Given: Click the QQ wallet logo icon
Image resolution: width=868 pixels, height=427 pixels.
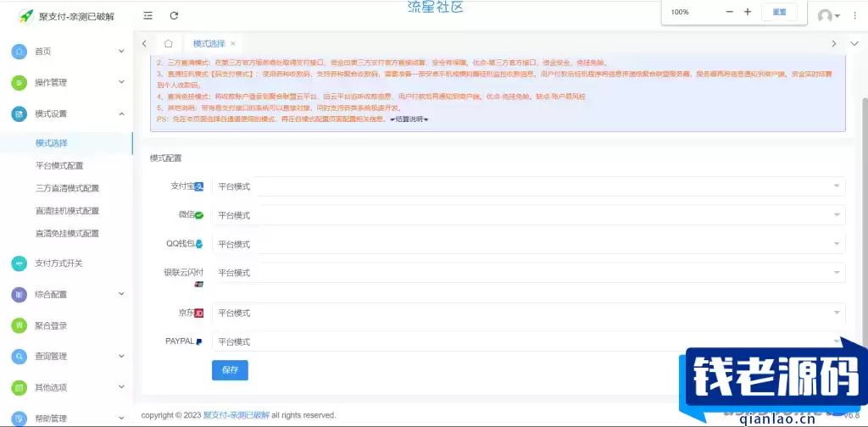Looking at the screenshot, I should coord(198,244).
